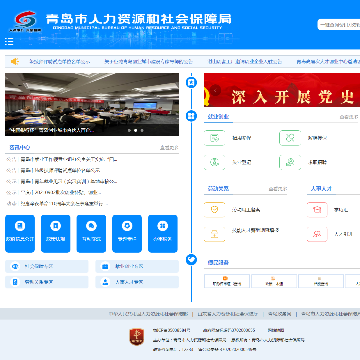Open the third box in the bottom service row
Screen dimensions: 360x360
[x=321, y=281]
